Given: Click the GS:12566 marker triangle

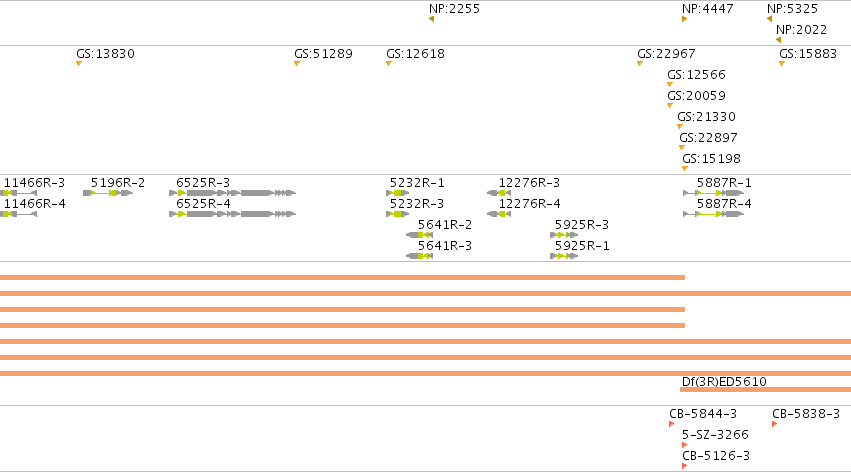Looking at the screenshot, I should pos(670,85).
